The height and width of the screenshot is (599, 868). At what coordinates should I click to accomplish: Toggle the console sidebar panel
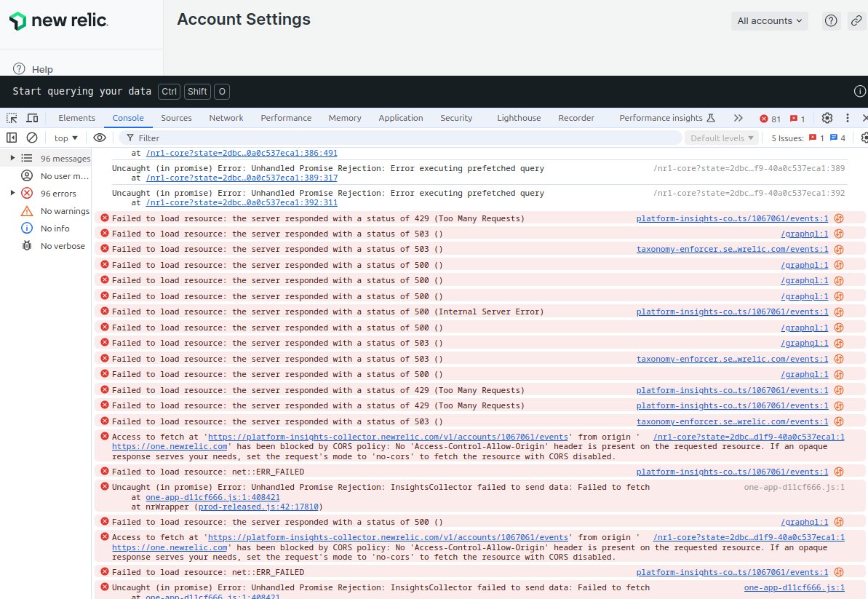(x=12, y=138)
